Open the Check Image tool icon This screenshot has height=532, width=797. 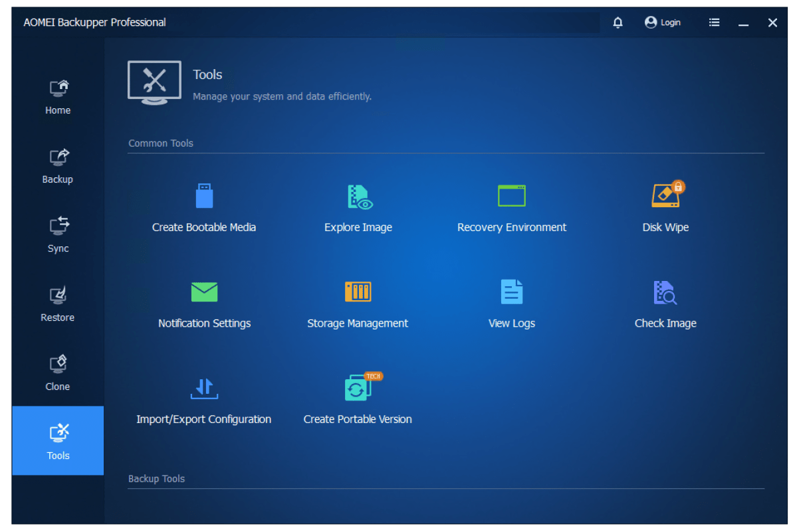(665, 292)
